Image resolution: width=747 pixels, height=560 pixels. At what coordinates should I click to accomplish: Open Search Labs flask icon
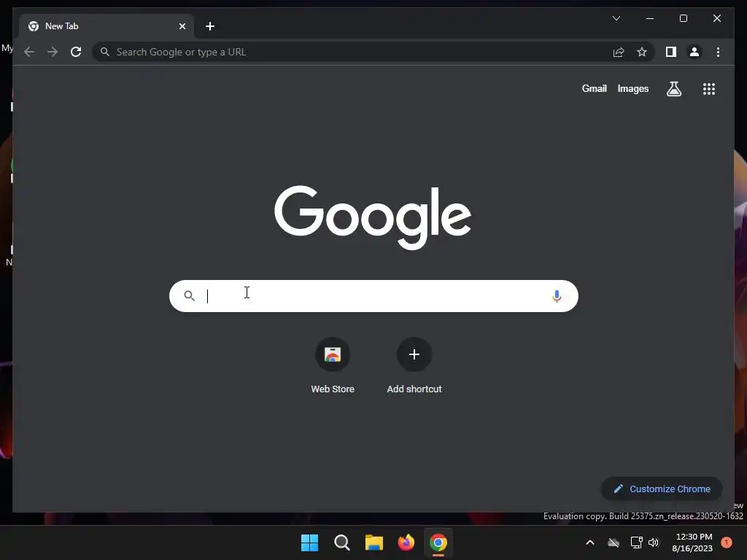coord(673,88)
